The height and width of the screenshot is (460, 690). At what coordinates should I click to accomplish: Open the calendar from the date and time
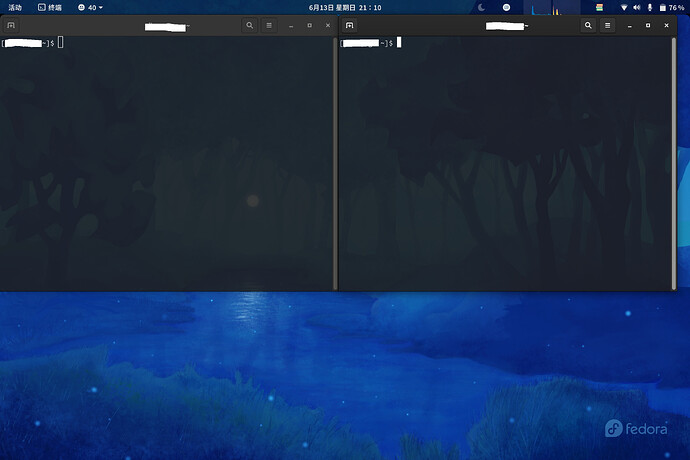point(345,7)
